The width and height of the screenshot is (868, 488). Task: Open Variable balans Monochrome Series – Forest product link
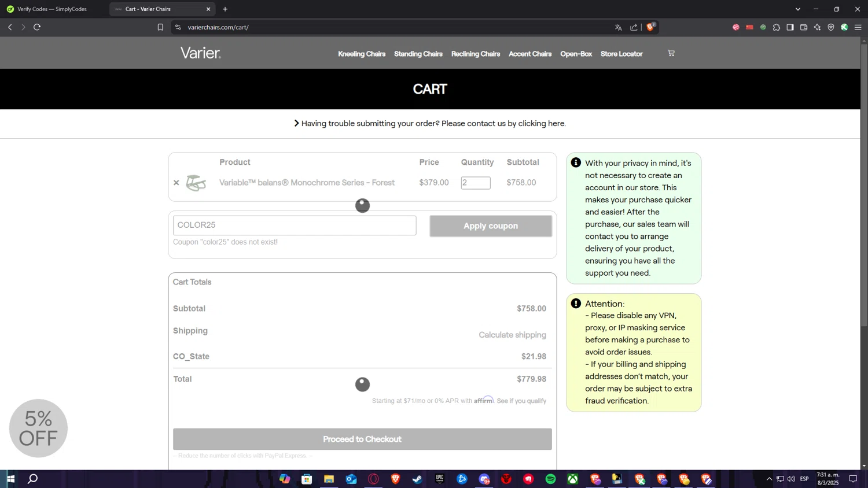pyautogui.click(x=307, y=183)
